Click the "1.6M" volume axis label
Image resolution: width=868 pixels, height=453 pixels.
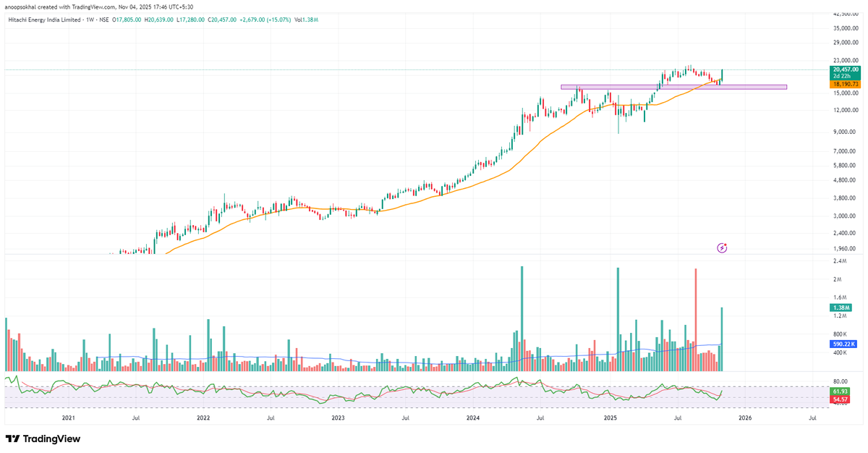point(840,297)
